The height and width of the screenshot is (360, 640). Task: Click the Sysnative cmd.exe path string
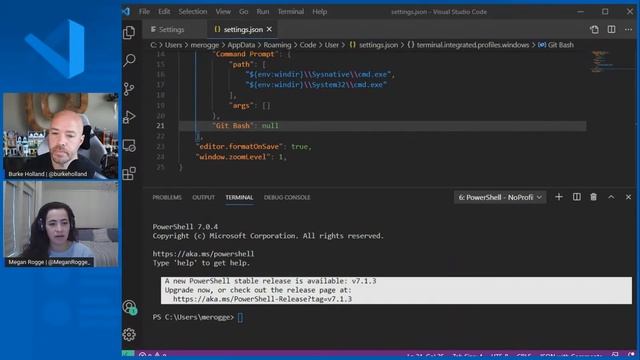[318, 74]
